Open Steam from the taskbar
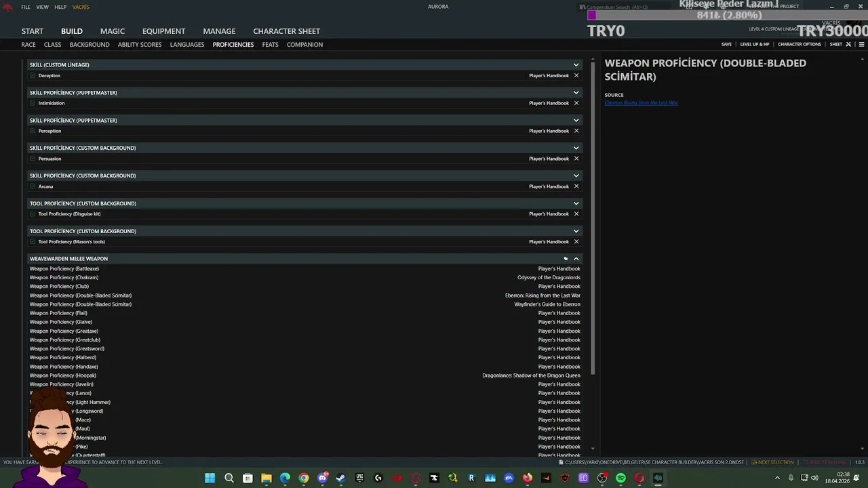Viewport: 868px width, 488px height. pyautogui.click(x=341, y=478)
